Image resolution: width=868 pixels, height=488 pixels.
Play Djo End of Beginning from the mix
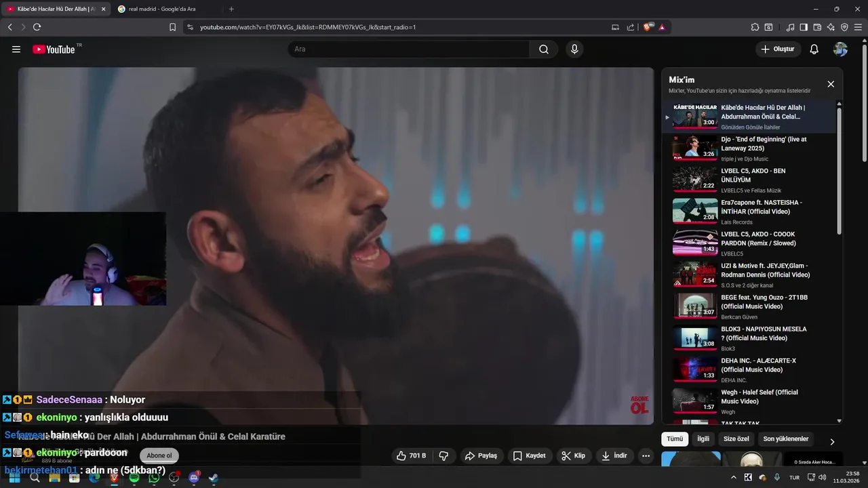click(749, 148)
